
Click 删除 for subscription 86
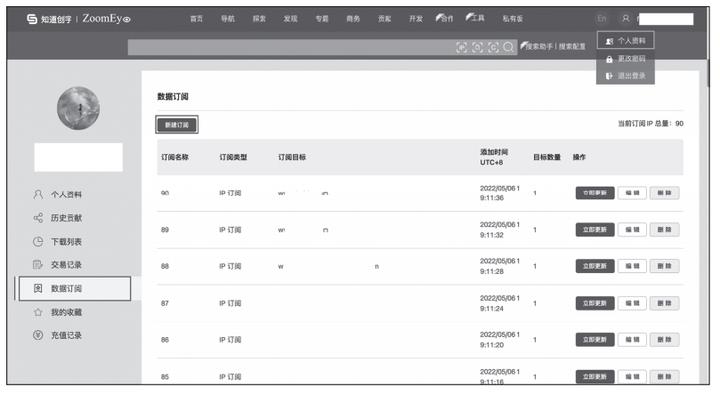coord(664,340)
